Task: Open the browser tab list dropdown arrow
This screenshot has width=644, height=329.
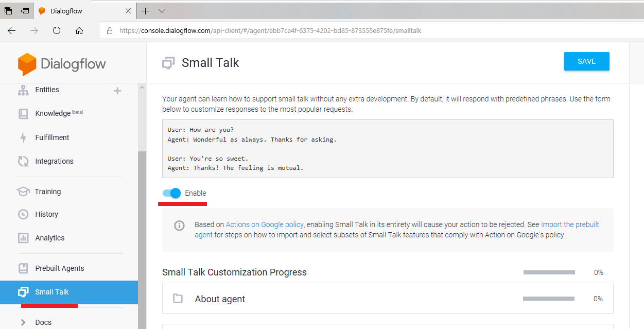Action: pyautogui.click(x=162, y=11)
